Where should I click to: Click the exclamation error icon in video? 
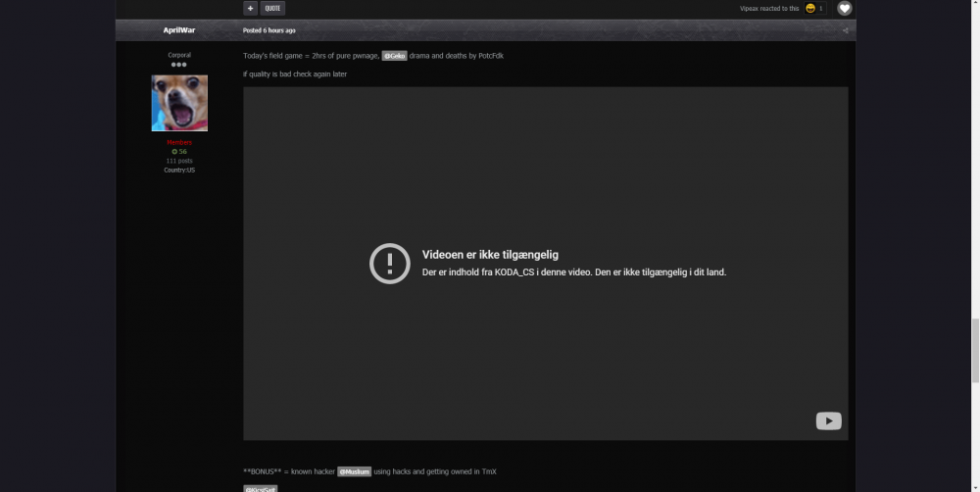389,264
